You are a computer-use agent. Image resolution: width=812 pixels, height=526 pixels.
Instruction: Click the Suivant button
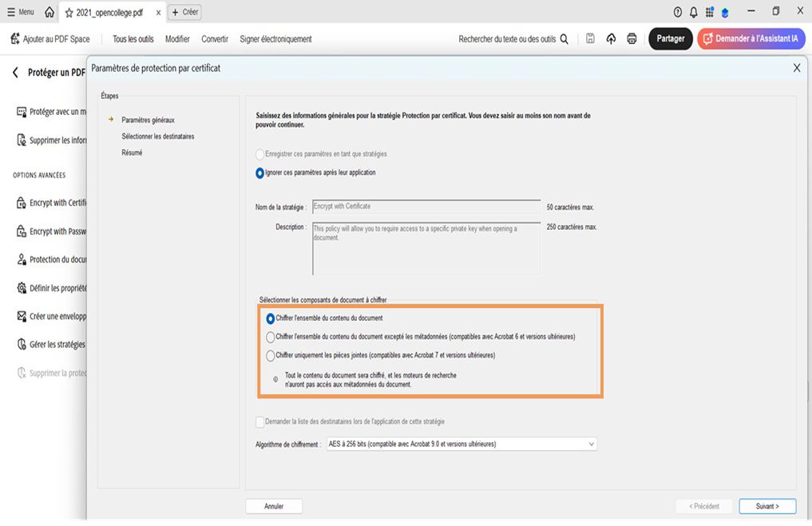pos(767,506)
